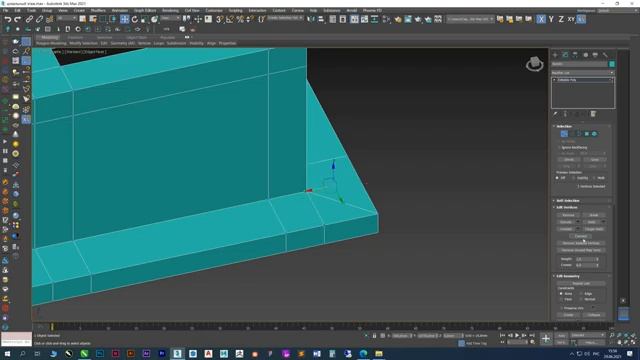
Task: Restrict the axis constraint to X
Action: pos(541,19)
